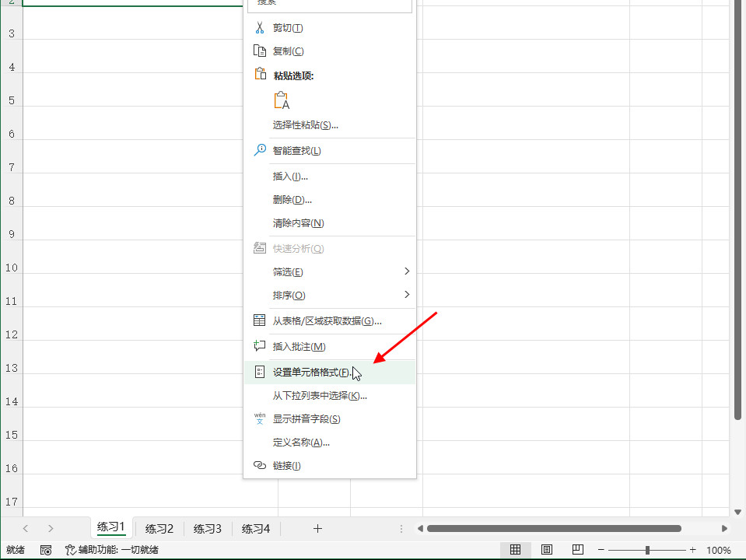
Task: Open 筛选(E) menu entry
Action: click(x=329, y=271)
